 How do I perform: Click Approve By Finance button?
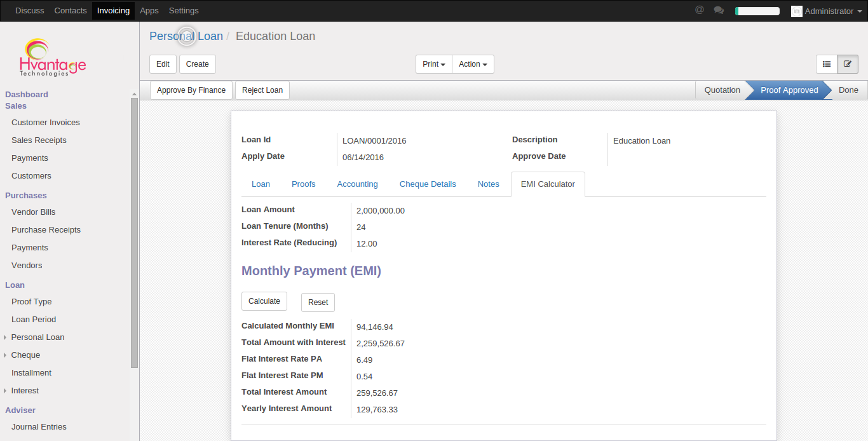tap(191, 90)
